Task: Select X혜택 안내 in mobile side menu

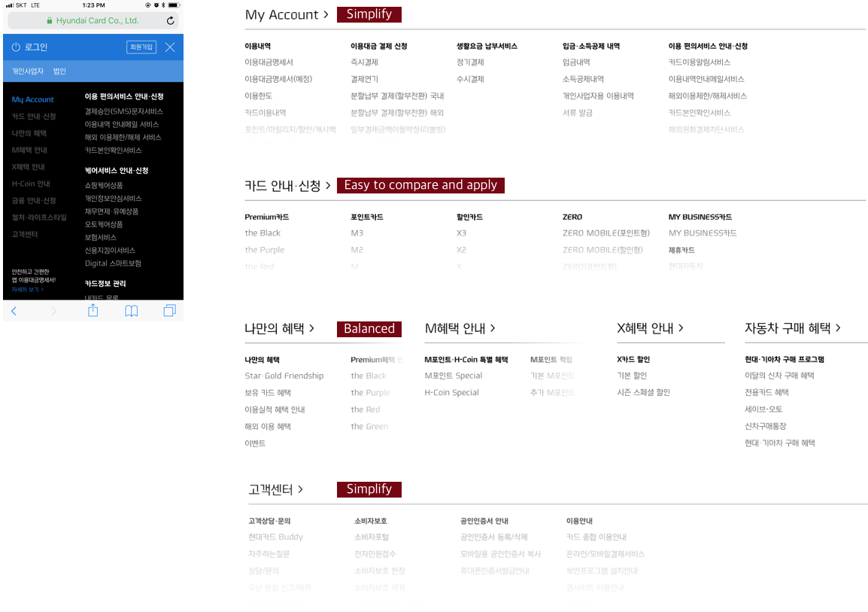Action: tap(29, 166)
